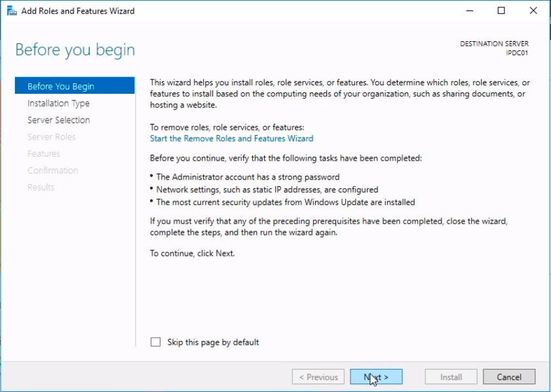551x392 pixels.
Task: Minimize the Add Roles and Features Wizard
Action: [x=470, y=10]
